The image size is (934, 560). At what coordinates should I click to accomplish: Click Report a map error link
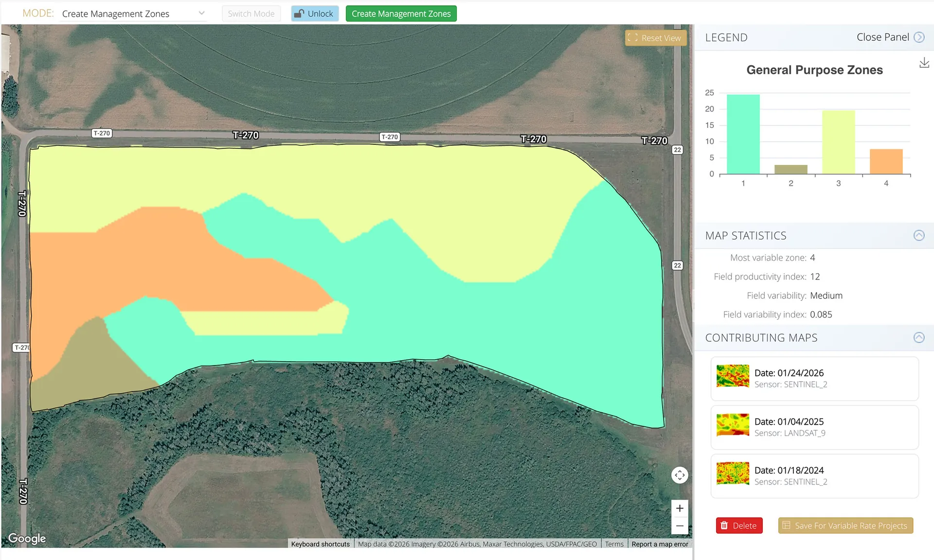click(660, 544)
